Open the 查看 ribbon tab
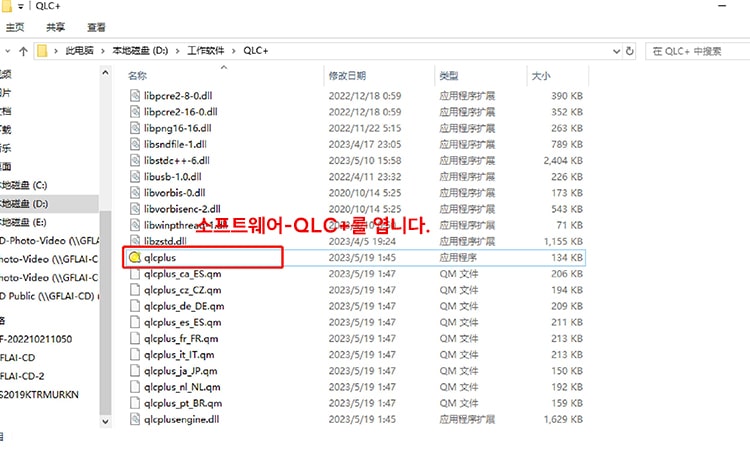Image resolution: width=750 pixels, height=450 pixels. pyautogui.click(x=96, y=27)
